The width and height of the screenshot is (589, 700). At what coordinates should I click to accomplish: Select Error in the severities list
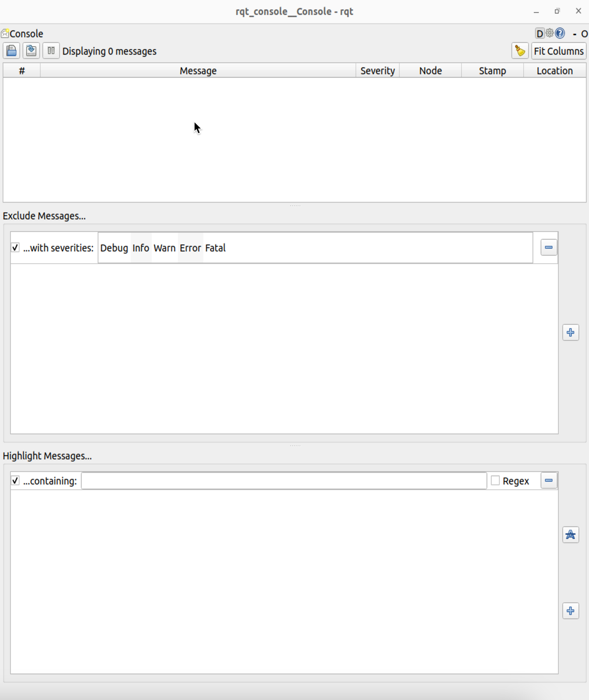[x=190, y=248]
